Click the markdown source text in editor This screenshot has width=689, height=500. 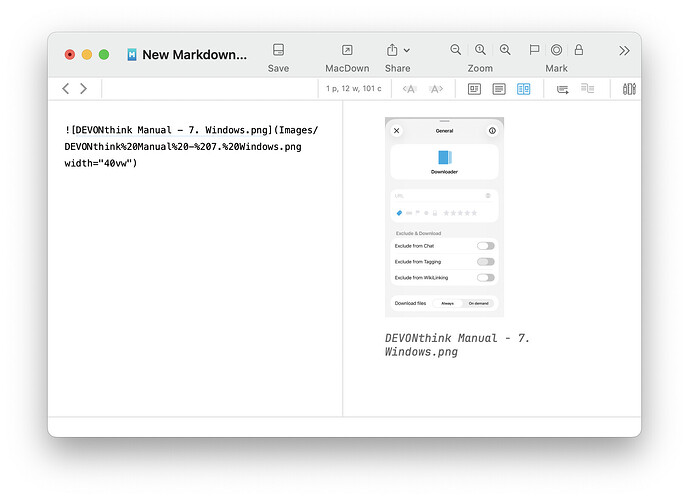190,146
